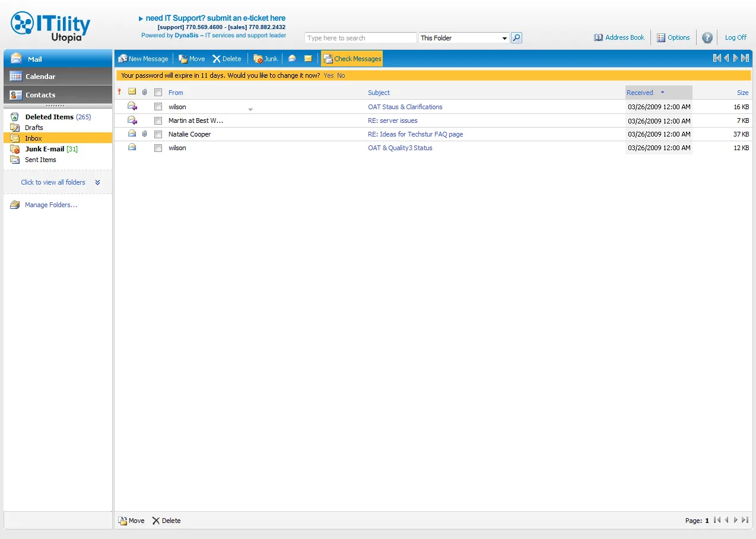Sort messages by the Subject column
The image size is (756, 539).
tap(379, 93)
